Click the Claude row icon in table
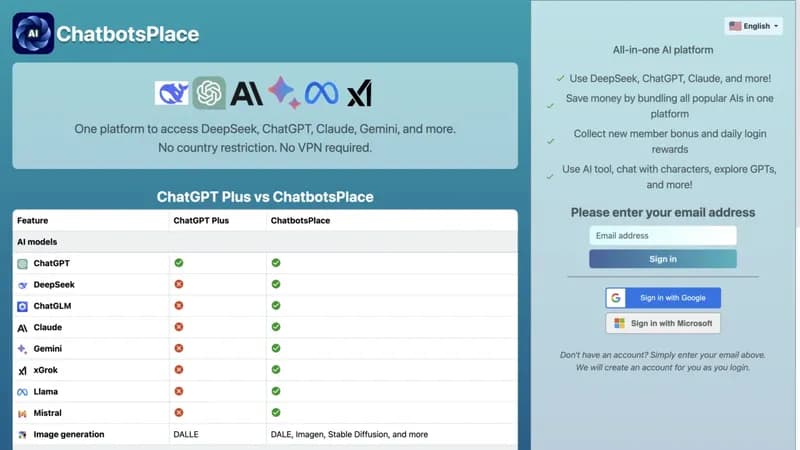Viewport: 800px width, 450px height. point(22,328)
